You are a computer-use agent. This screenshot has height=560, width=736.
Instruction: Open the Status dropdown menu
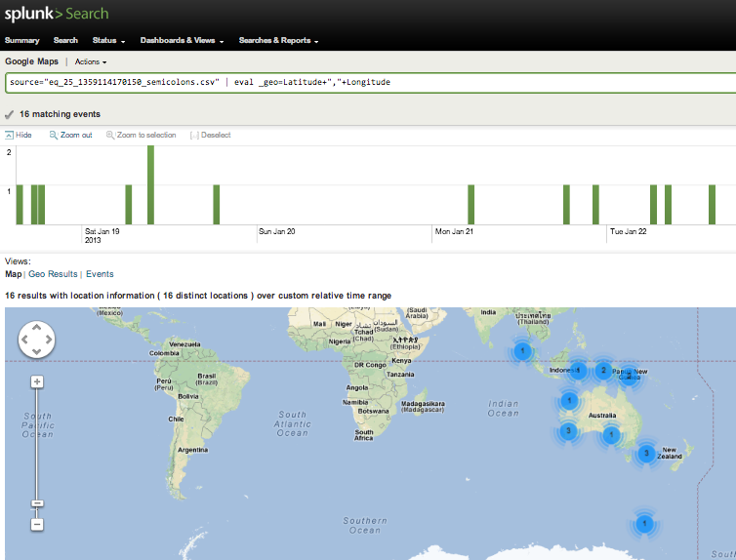(x=108, y=41)
